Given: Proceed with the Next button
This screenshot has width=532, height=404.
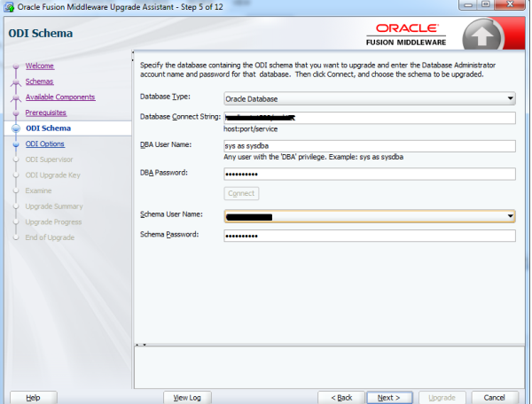Looking at the screenshot, I should (389, 397).
